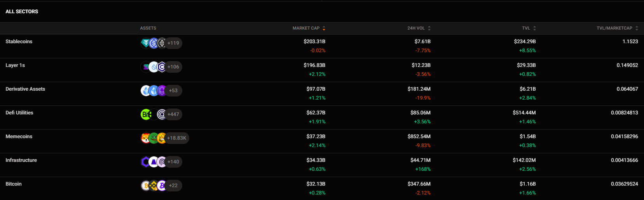Image resolution: width=644 pixels, height=200 pixels.
Task: Click the +168% volume change
Action: (x=423, y=169)
